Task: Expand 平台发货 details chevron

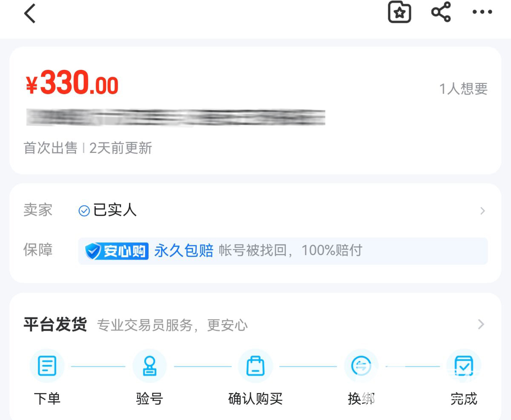Action: tap(481, 324)
